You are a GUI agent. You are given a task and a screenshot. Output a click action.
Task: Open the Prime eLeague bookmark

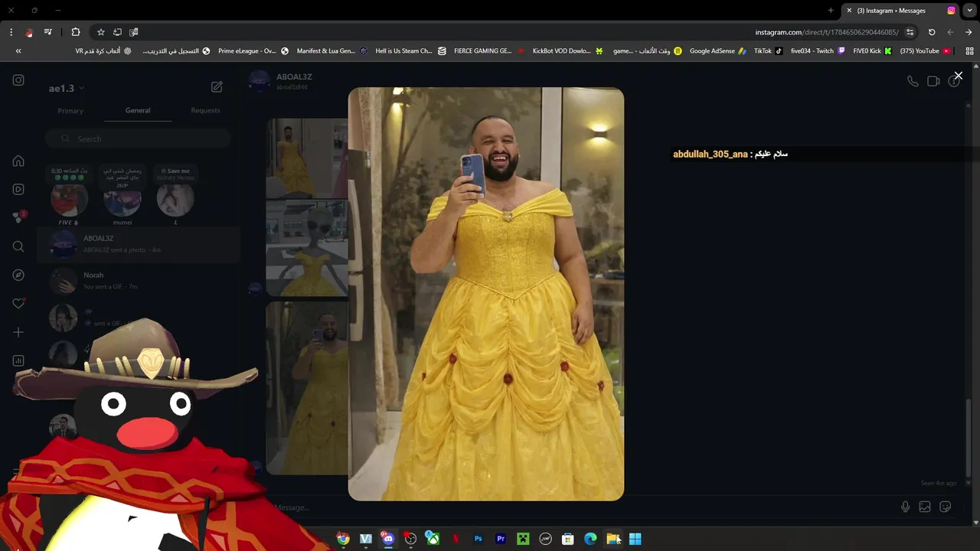tap(253, 51)
